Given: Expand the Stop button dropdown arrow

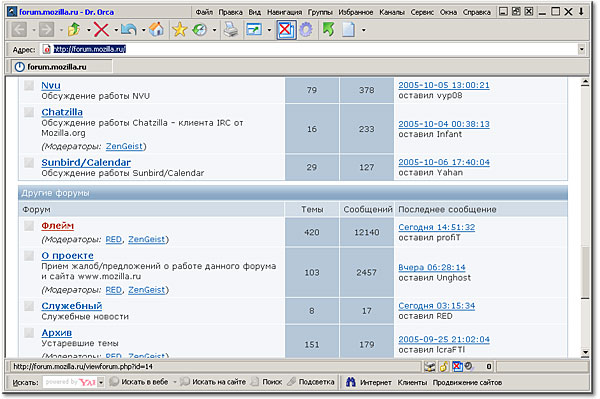Looking at the screenshot, I should pos(116,30).
